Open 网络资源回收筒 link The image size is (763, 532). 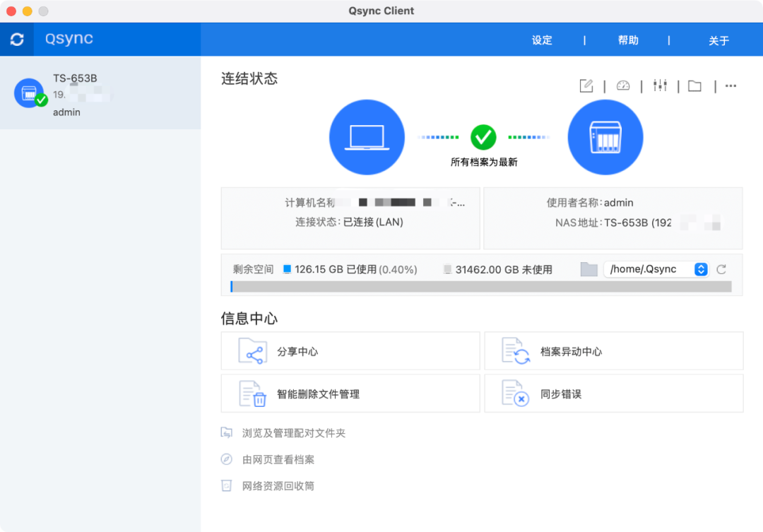(278, 486)
